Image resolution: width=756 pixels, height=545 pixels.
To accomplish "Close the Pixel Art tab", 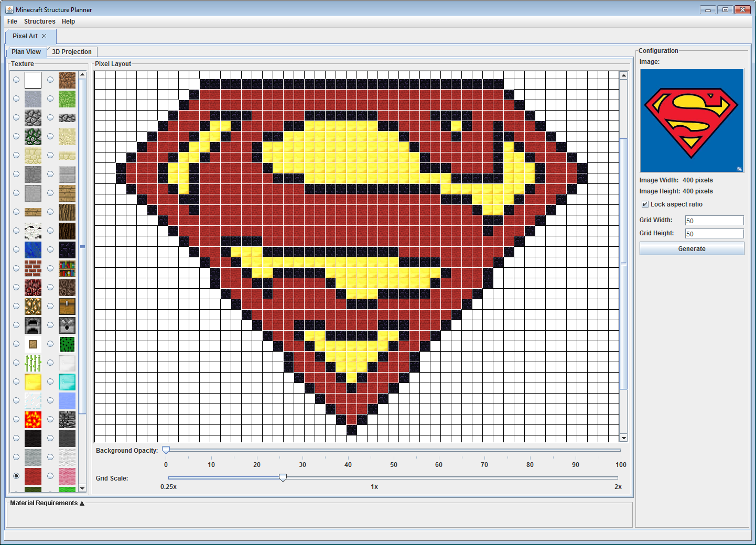I will (x=45, y=36).
